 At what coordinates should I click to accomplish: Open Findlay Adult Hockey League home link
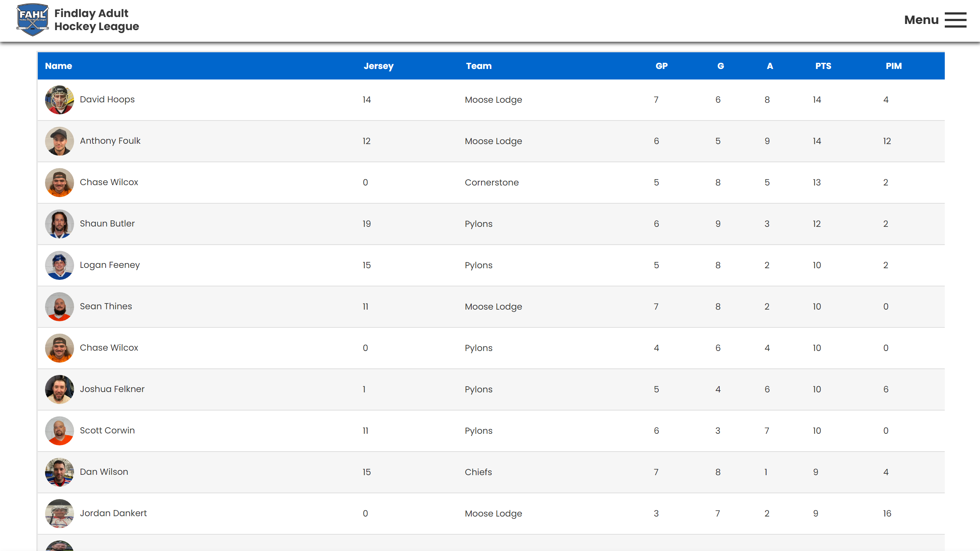97,20
